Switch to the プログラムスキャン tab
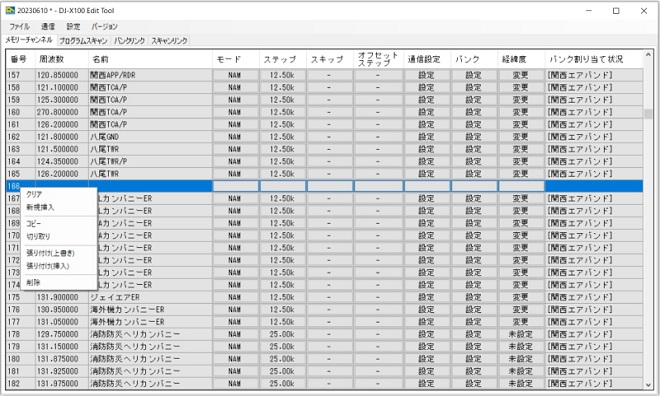 (x=83, y=41)
